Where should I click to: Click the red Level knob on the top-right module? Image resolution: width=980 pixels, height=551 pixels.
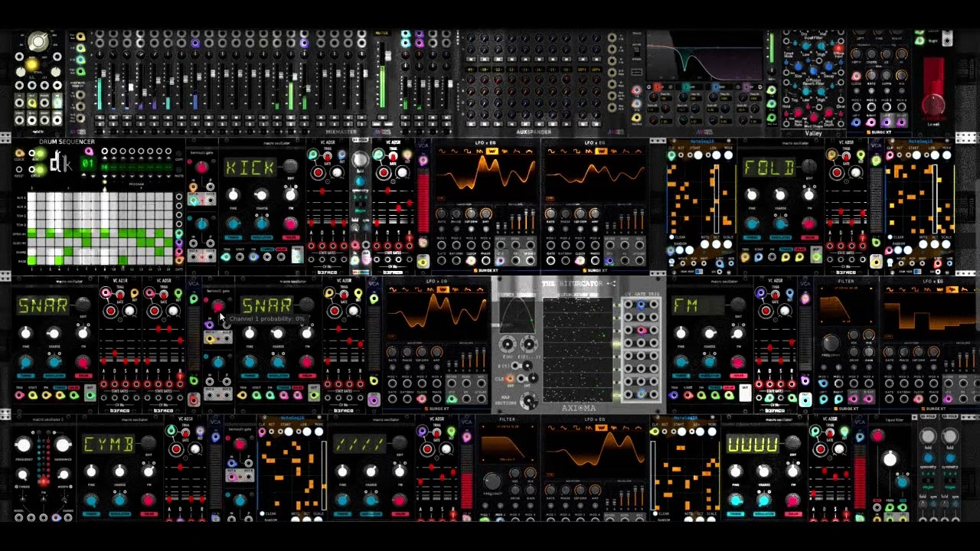pos(933,103)
